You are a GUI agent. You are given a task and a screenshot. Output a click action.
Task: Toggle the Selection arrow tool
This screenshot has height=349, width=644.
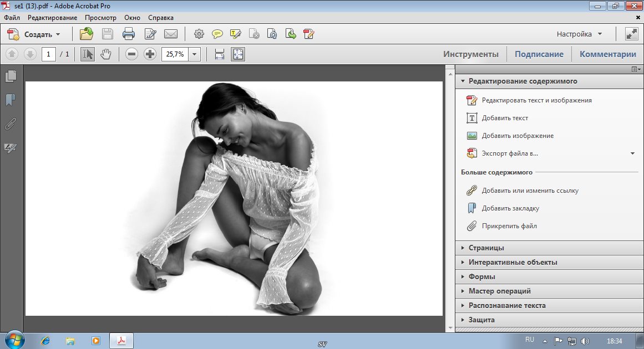click(x=88, y=54)
